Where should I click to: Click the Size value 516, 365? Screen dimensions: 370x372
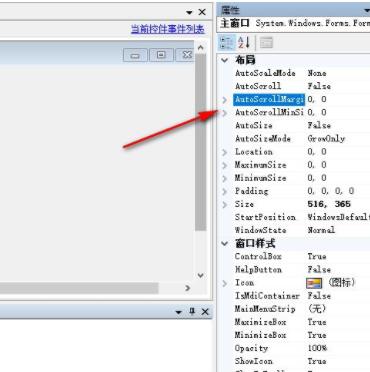coord(329,204)
